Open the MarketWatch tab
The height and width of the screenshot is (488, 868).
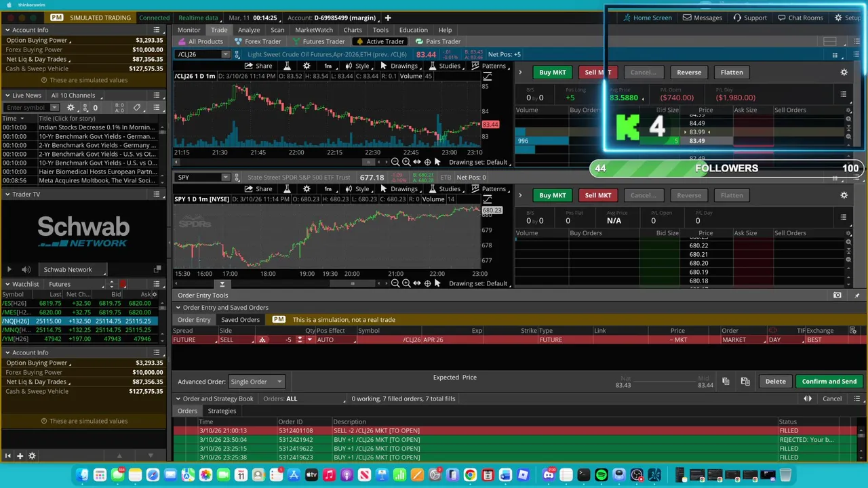point(314,30)
